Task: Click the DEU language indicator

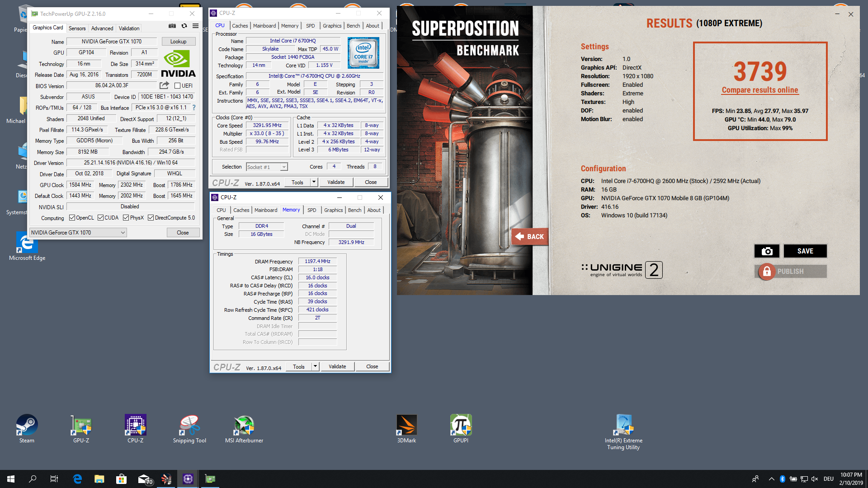Action: (828, 479)
